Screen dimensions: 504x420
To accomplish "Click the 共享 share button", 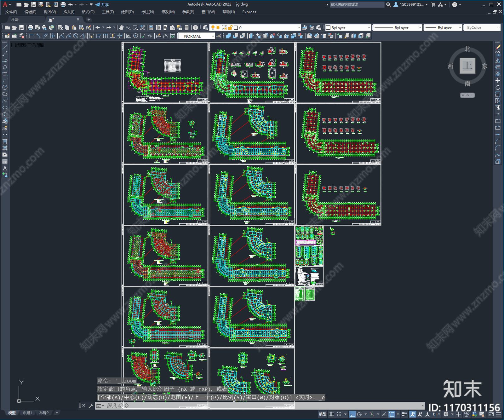I will pyautogui.click(x=102, y=4).
